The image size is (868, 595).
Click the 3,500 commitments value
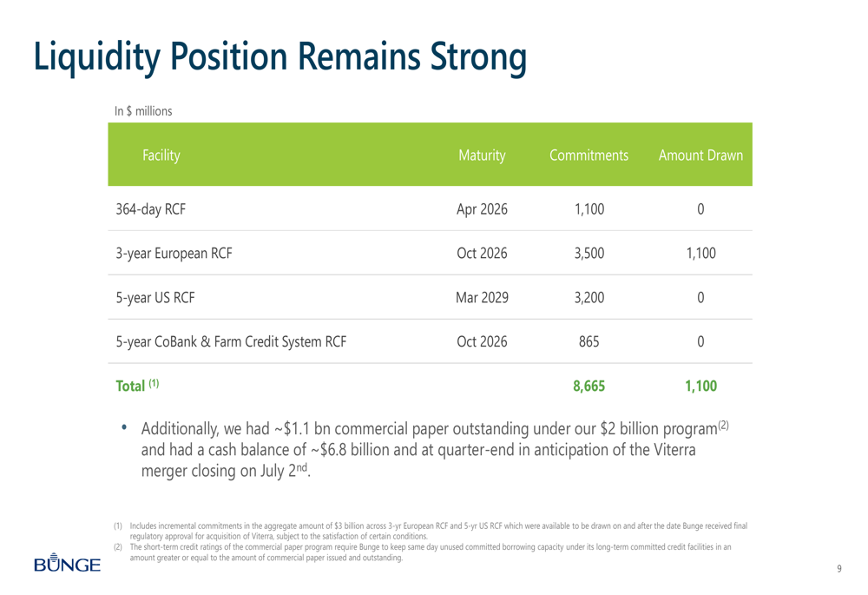click(x=589, y=254)
